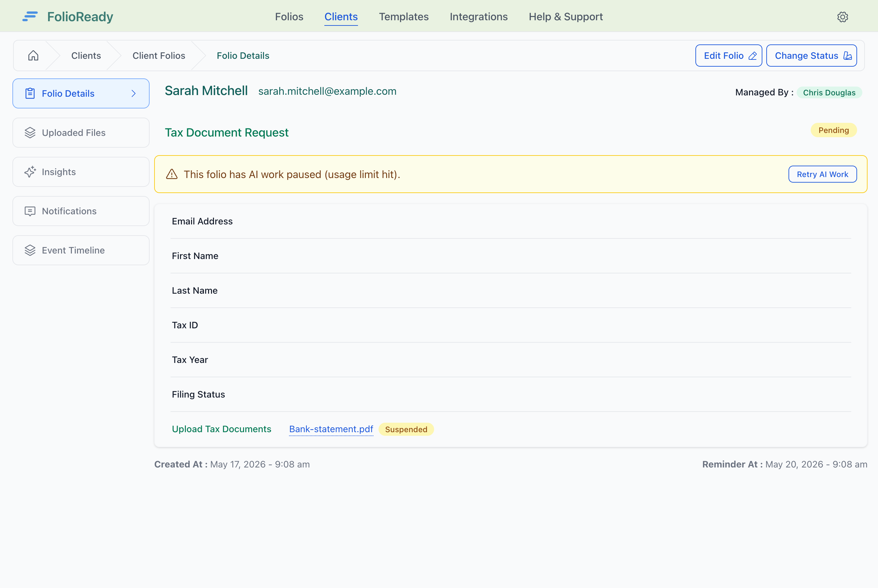Click the sparkle icon beside Insights

[x=30, y=172]
